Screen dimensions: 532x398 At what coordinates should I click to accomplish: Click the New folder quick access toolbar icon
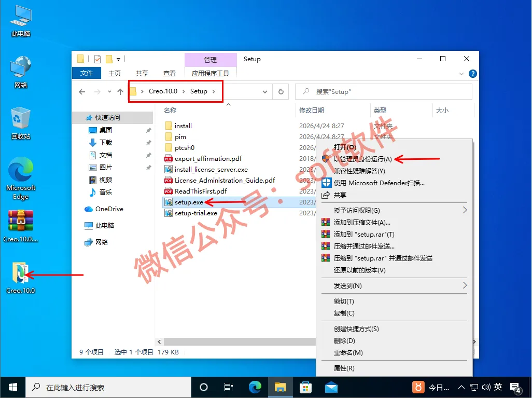point(109,59)
